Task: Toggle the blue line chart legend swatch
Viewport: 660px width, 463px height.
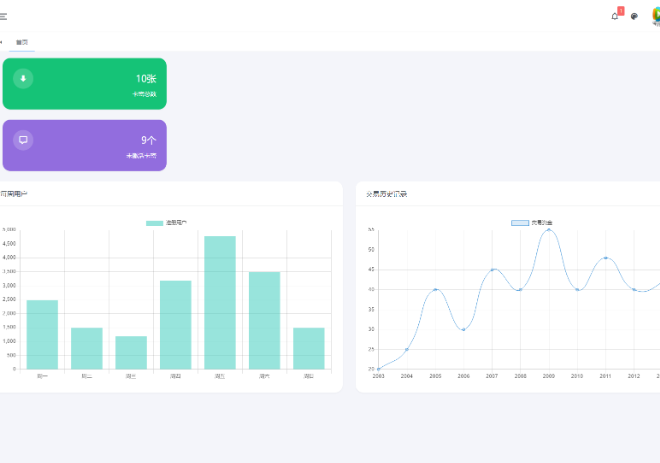Action: [x=520, y=222]
